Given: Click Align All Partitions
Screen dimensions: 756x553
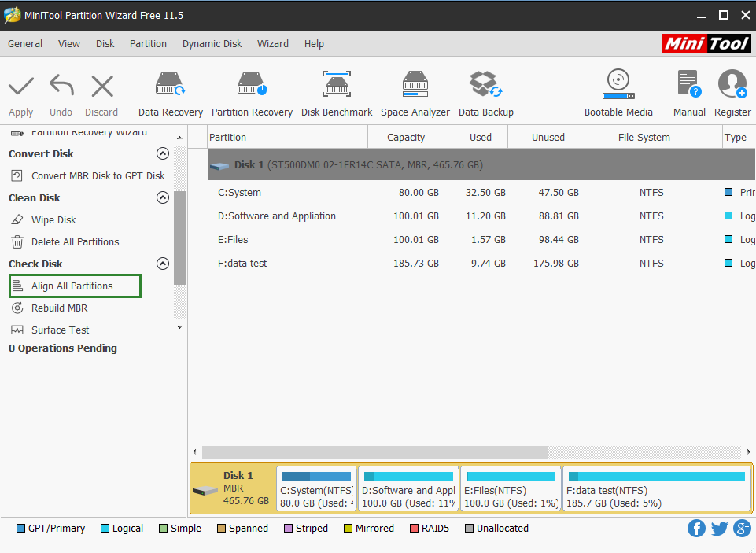Looking at the screenshot, I should [x=72, y=286].
